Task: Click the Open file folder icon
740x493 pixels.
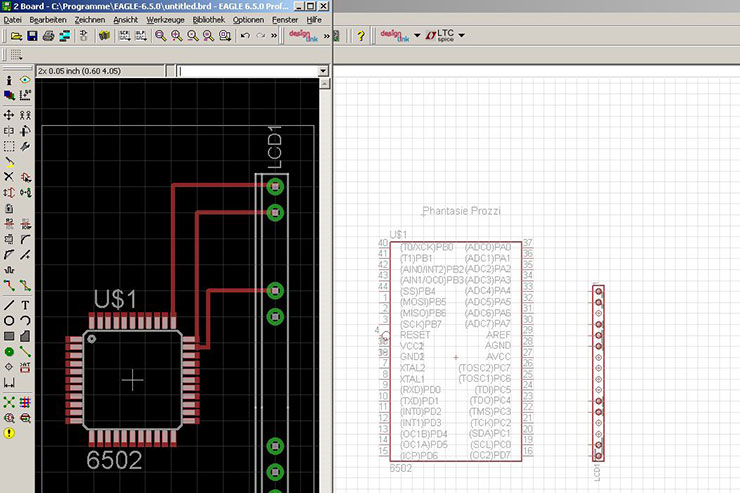Action: [17, 36]
